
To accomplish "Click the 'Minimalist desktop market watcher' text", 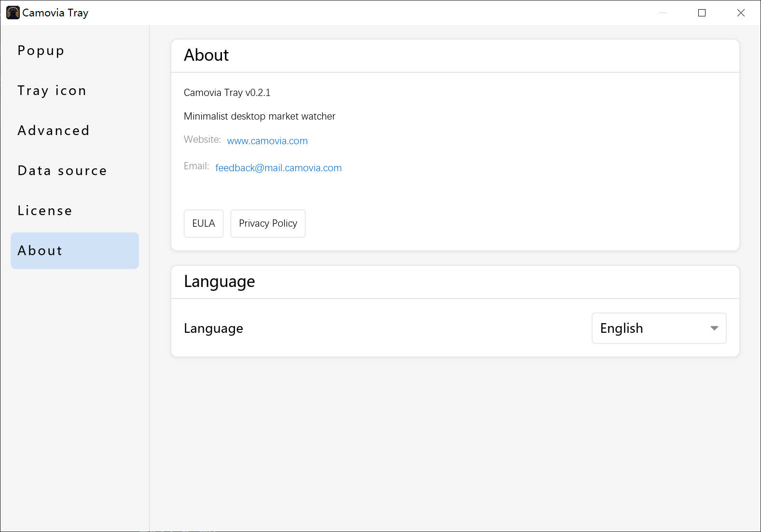I will pos(260,116).
